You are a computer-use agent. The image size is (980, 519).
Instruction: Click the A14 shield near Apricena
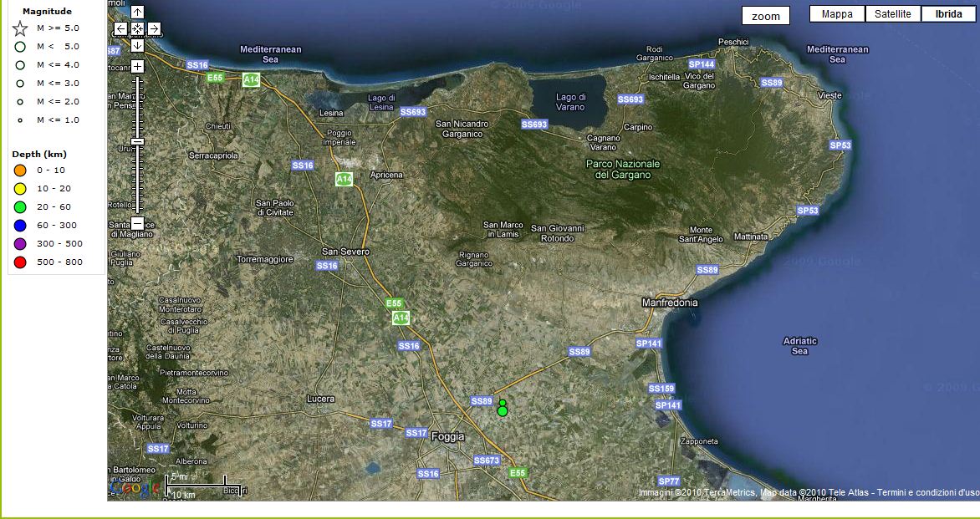(x=344, y=179)
